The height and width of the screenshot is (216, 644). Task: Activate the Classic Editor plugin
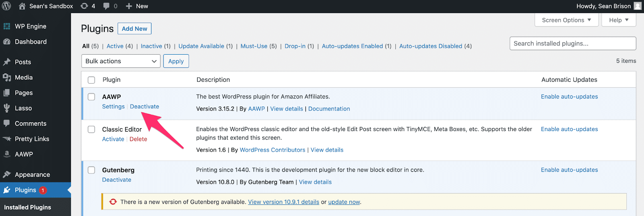(x=113, y=139)
